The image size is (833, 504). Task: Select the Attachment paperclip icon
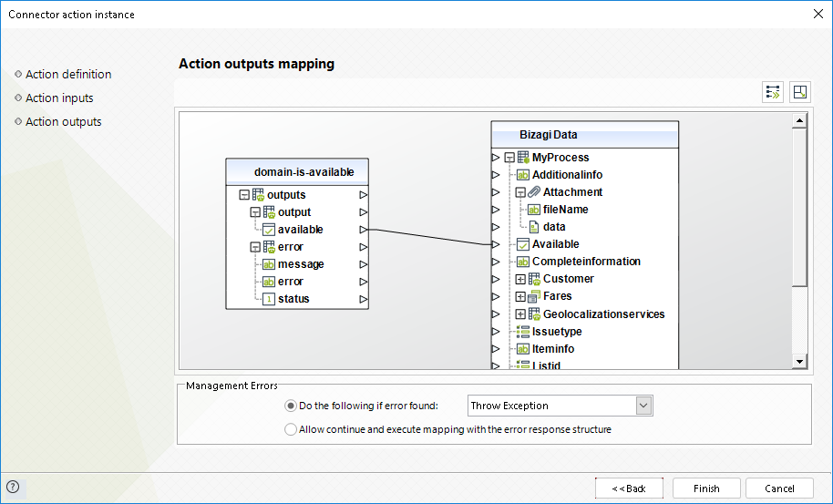534,192
